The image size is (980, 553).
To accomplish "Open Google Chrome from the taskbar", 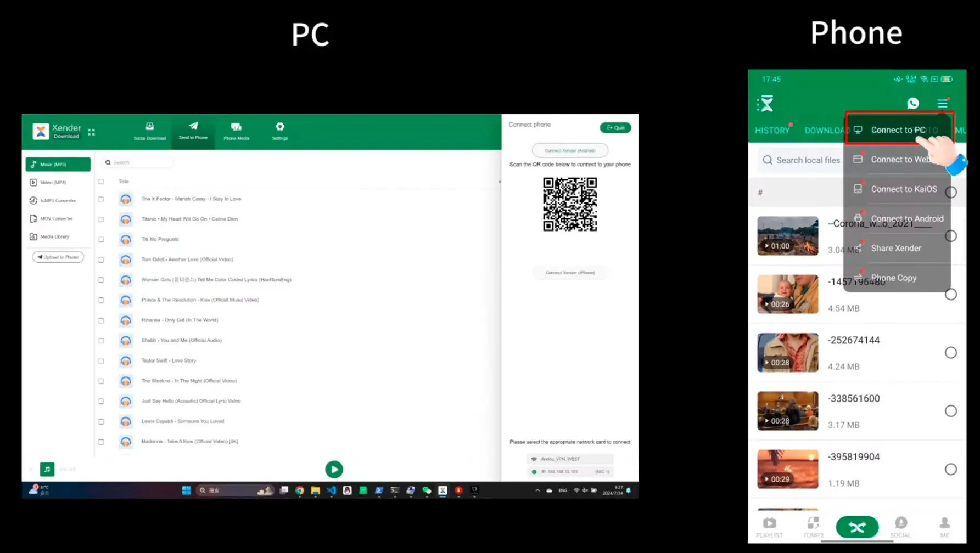I will (300, 490).
